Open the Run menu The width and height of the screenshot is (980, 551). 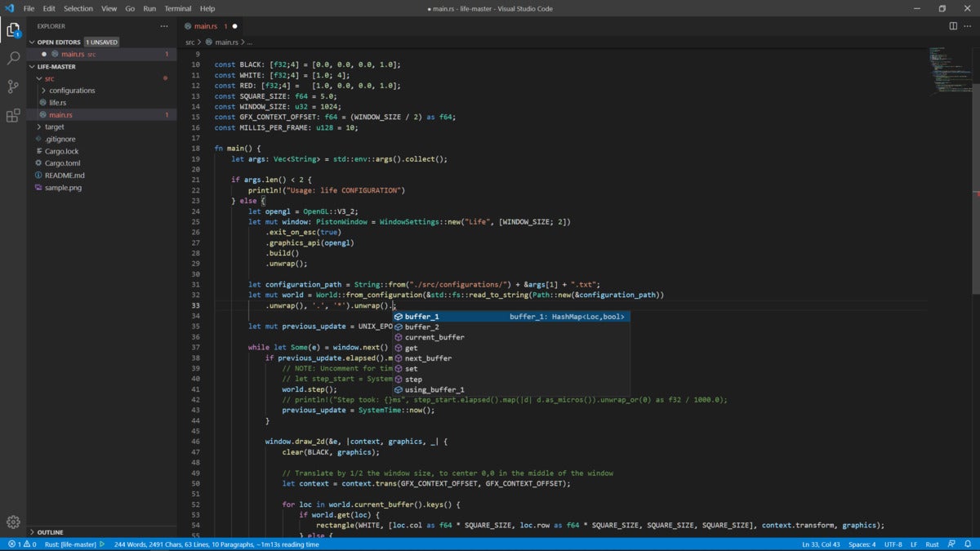(149, 8)
